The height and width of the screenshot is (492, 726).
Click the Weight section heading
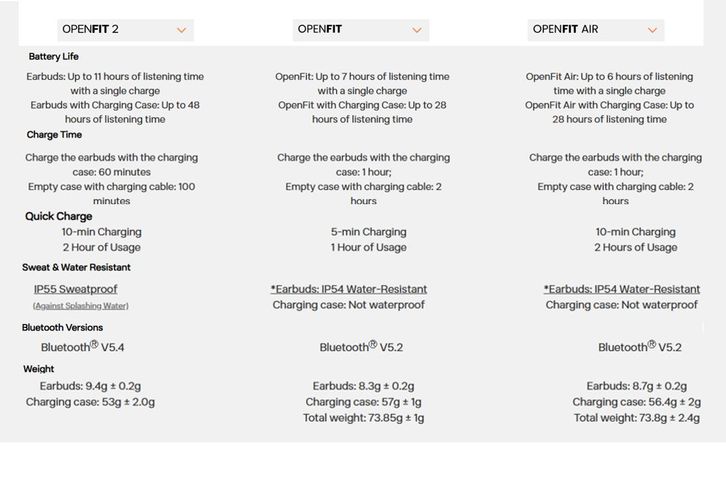click(x=38, y=369)
